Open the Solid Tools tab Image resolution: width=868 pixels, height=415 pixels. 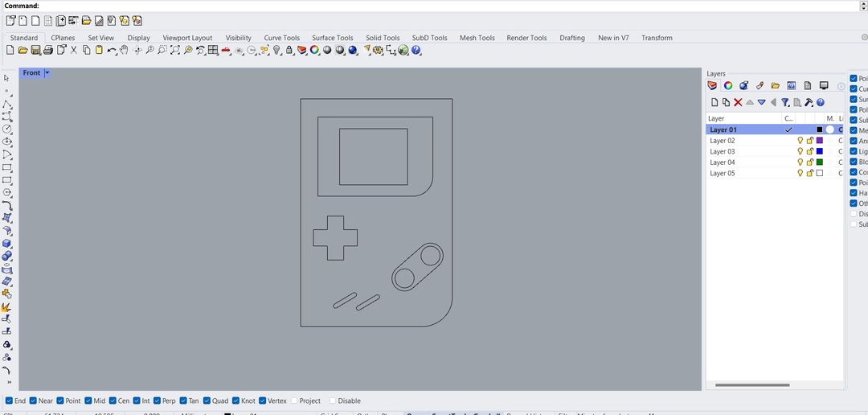point(383,38)
